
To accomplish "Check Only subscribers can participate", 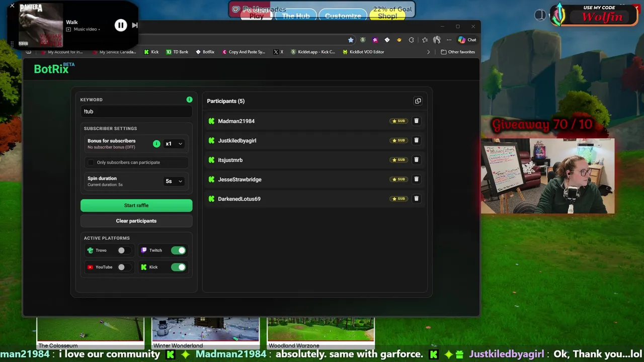I will tap(91, 162).
